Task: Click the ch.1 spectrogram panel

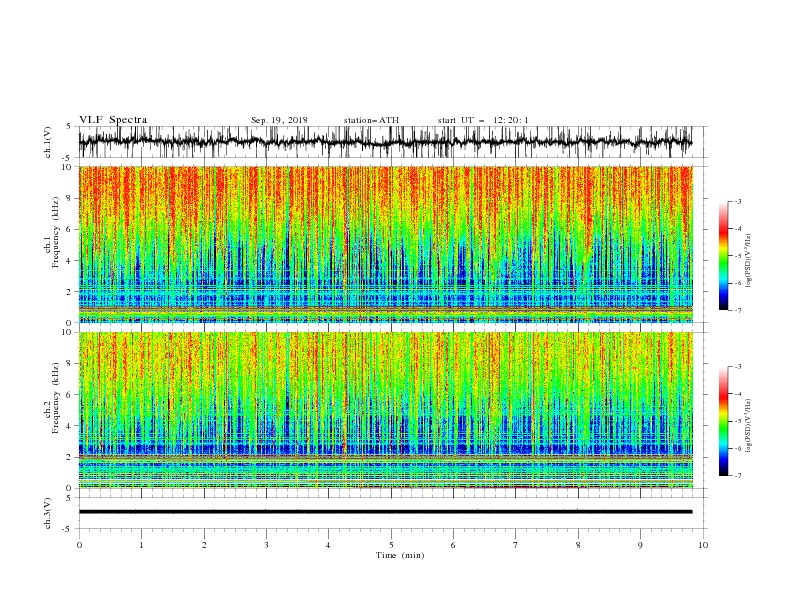Action: click(386, 244)
